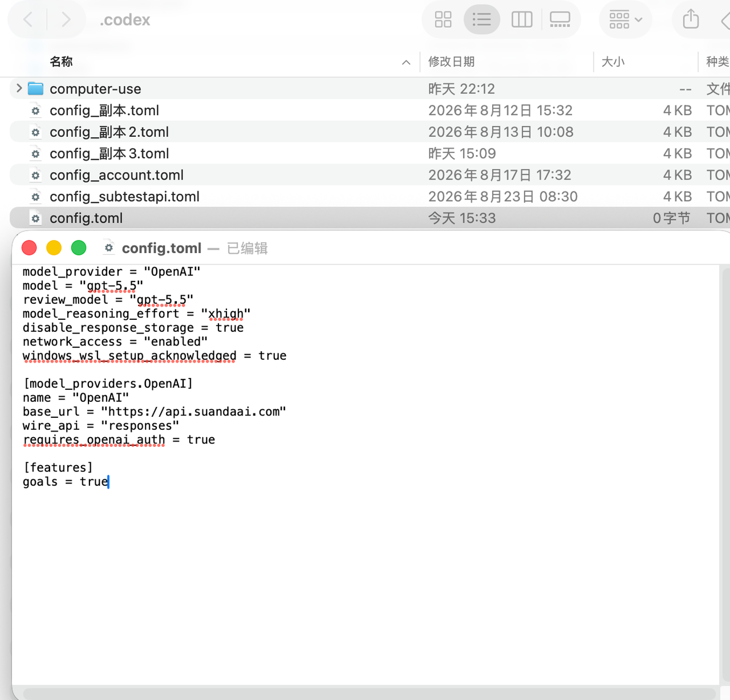Image resolution: width=730 pixels, height=700 pixels.
Task: Select config.toml file name in list
Action: click(x=86, y=218)
